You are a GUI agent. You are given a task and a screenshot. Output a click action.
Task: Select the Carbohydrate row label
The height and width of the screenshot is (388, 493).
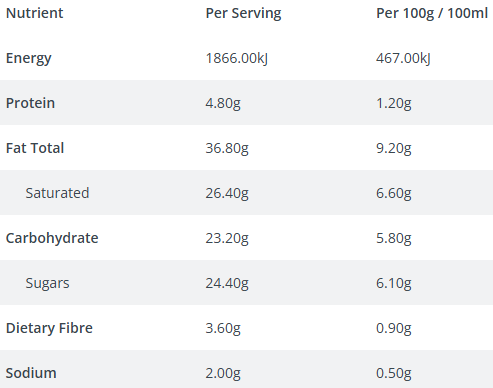(52, 239)
